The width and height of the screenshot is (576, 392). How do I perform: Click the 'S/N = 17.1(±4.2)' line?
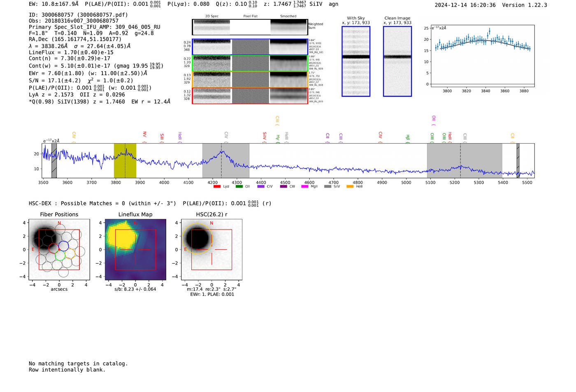(55, 81)
